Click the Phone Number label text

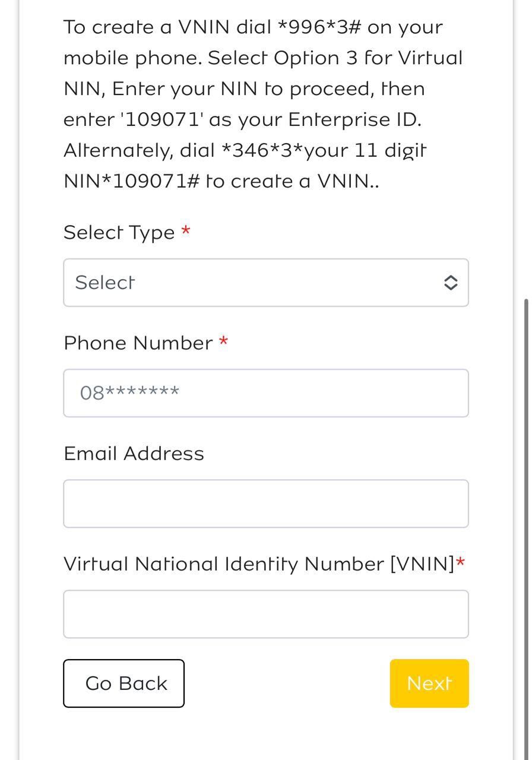coord(137,343)
